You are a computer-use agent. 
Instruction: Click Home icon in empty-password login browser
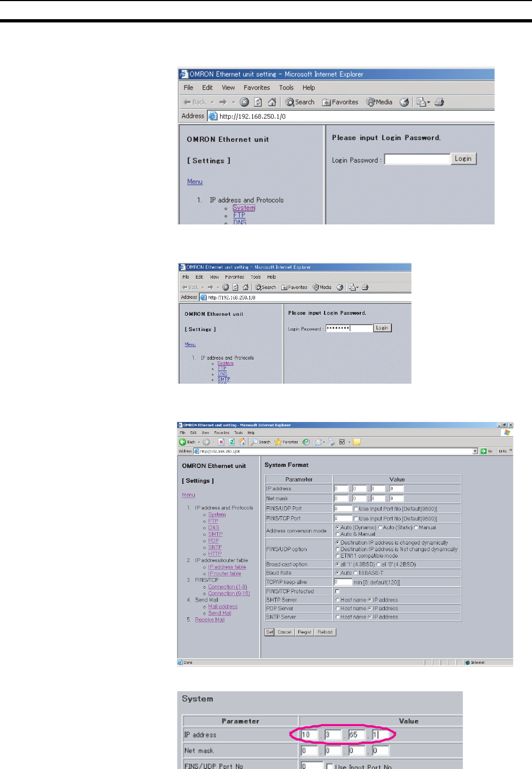(272, 102)
